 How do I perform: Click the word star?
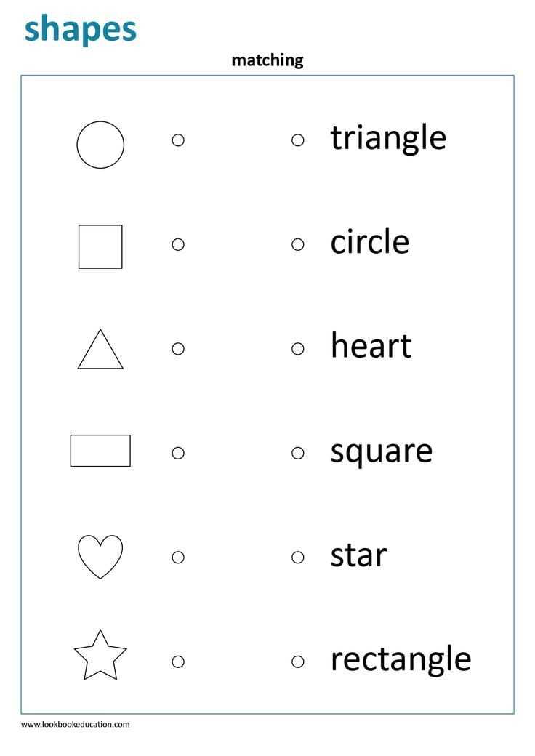[358, 555]
